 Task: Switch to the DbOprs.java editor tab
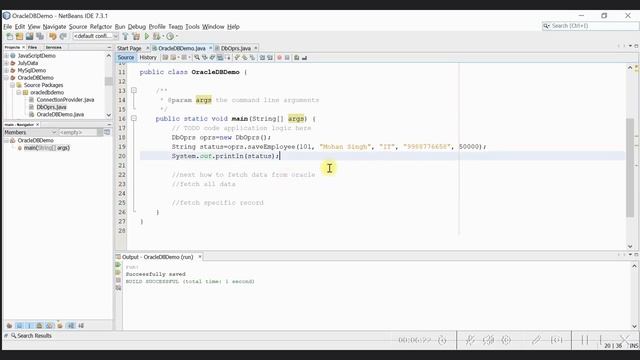point(236,48)
